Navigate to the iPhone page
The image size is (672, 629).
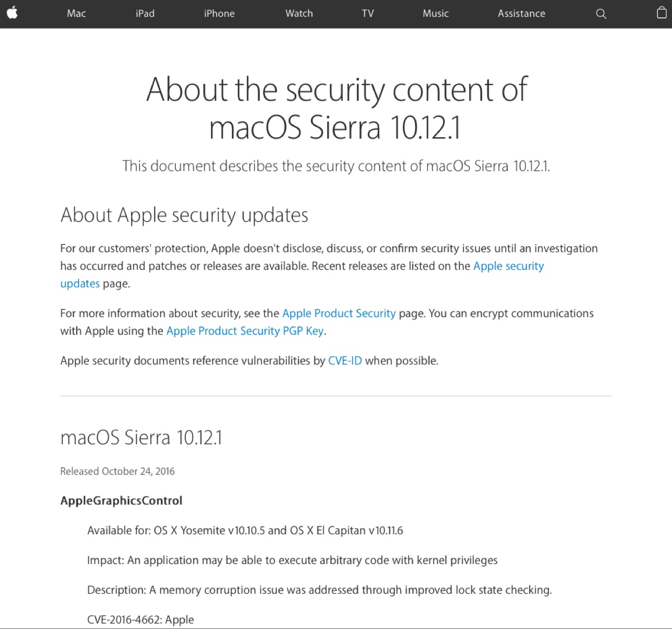(219, 13)
